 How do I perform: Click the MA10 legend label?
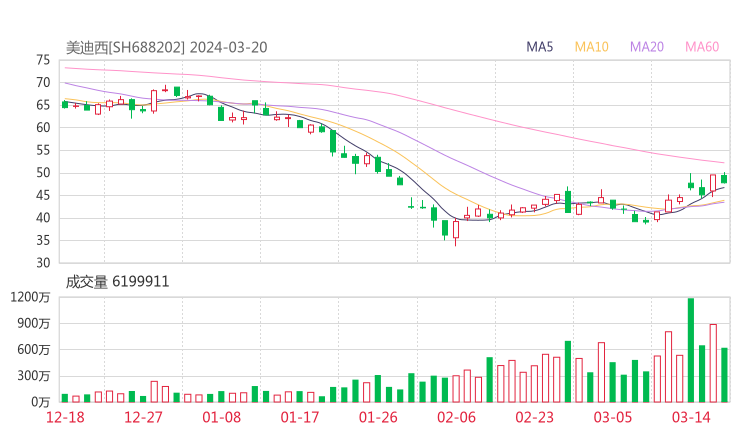591,47
